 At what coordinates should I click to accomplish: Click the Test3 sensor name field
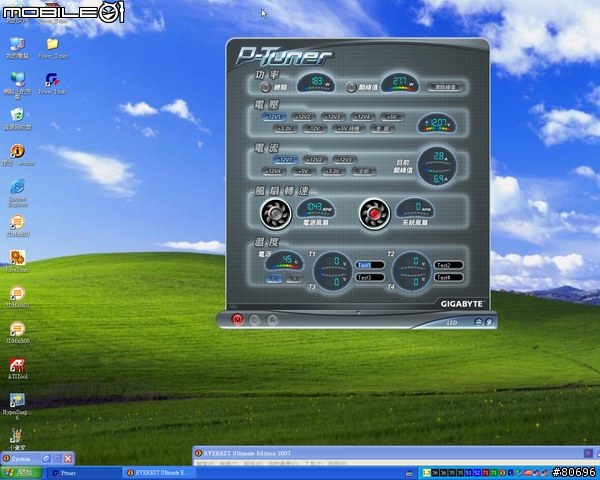coord(370,277)
